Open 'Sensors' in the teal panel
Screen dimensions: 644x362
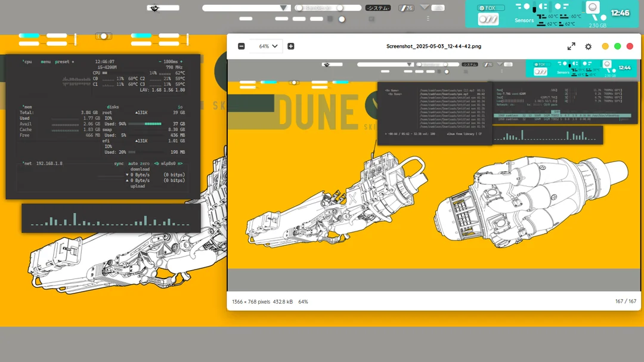tap(524, 20)
